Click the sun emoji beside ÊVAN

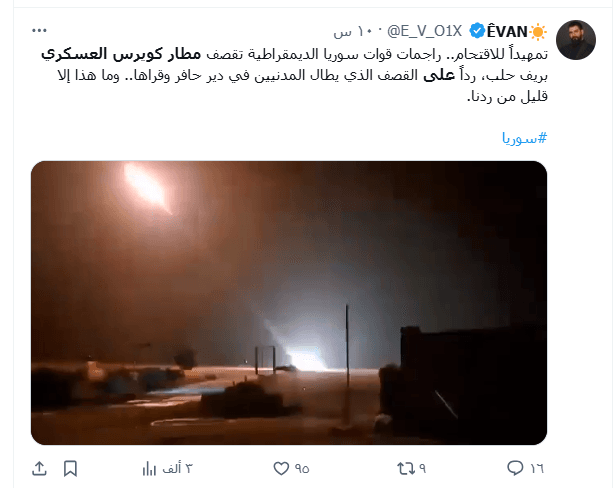(x=538, y=31)
